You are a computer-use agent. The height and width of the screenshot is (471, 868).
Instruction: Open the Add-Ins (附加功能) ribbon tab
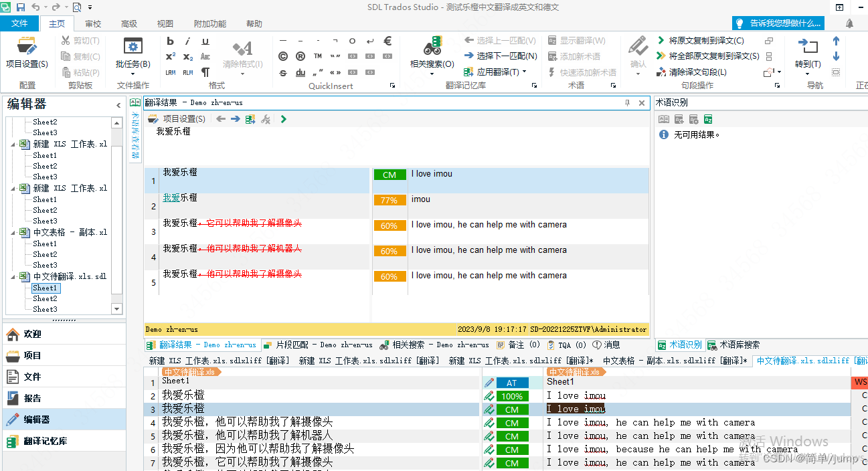(x=210, y=24)
